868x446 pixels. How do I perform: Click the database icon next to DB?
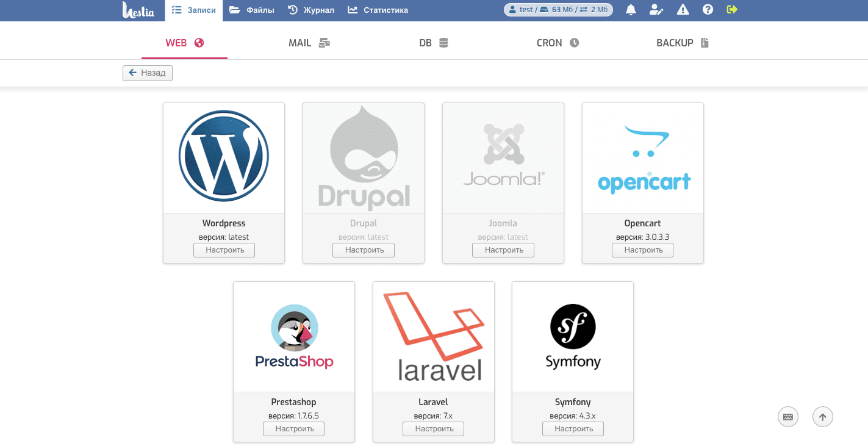(x=443, y=43)
